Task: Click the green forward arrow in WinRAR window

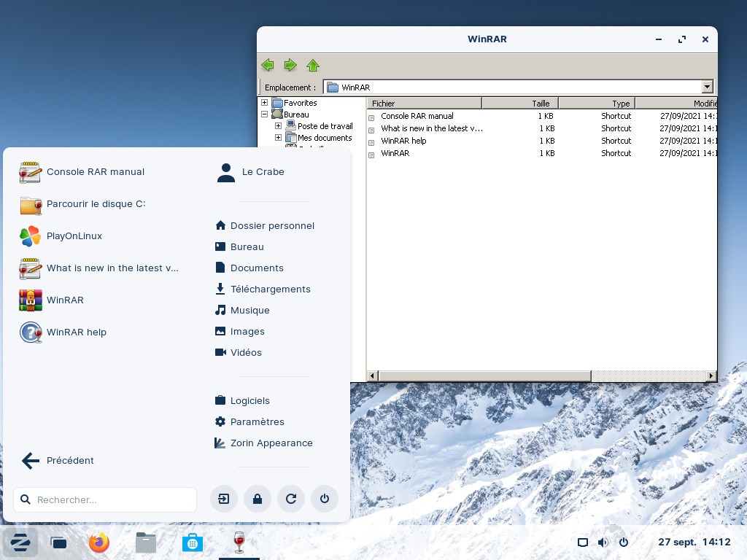Action: [x=290, y=65]
